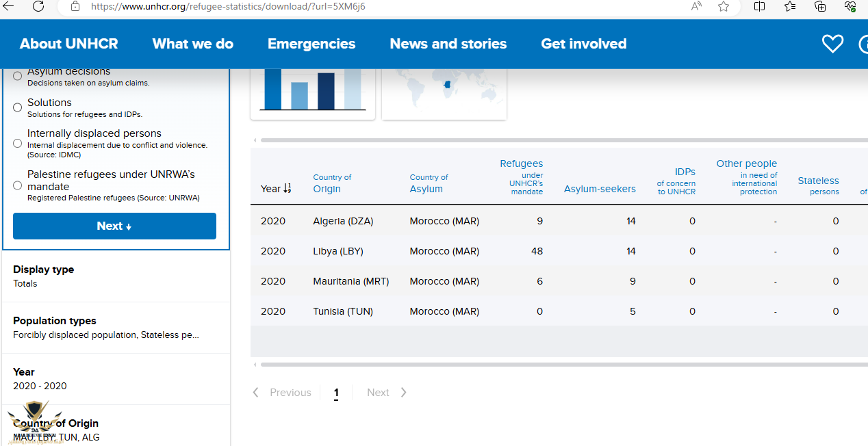Click the browser URL address field
Viewport: 868px width, 446px height.
point(383,6)
